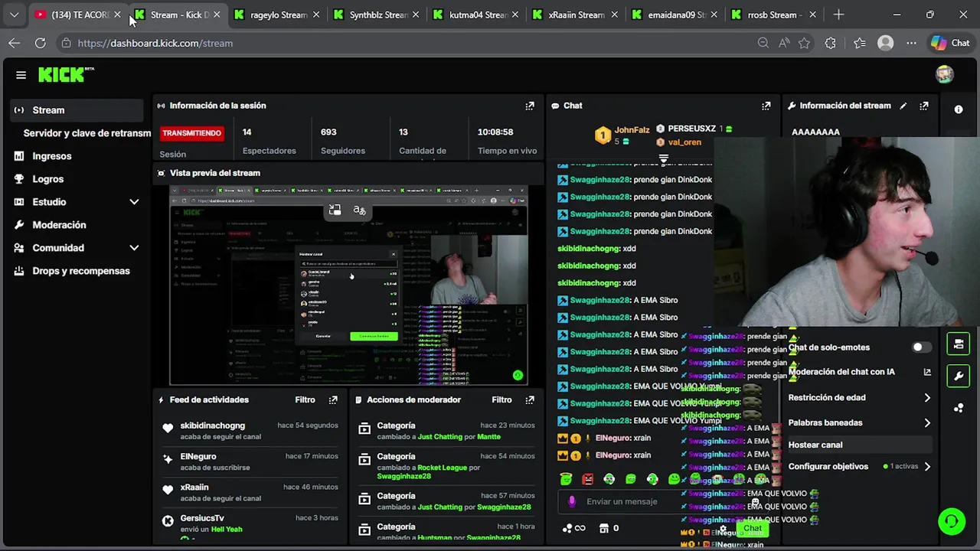Switch to the xRaaiin Stream browser tab

click(577, 15)
